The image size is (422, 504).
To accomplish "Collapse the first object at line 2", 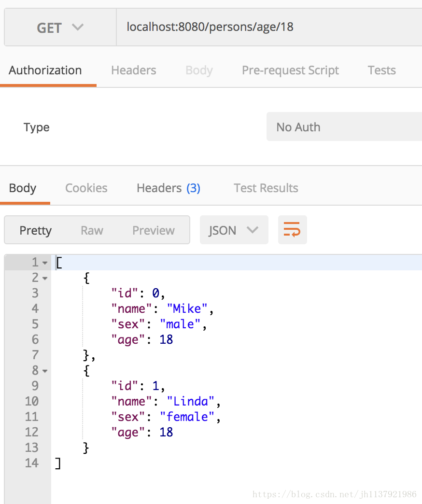I will click(45, 279).
